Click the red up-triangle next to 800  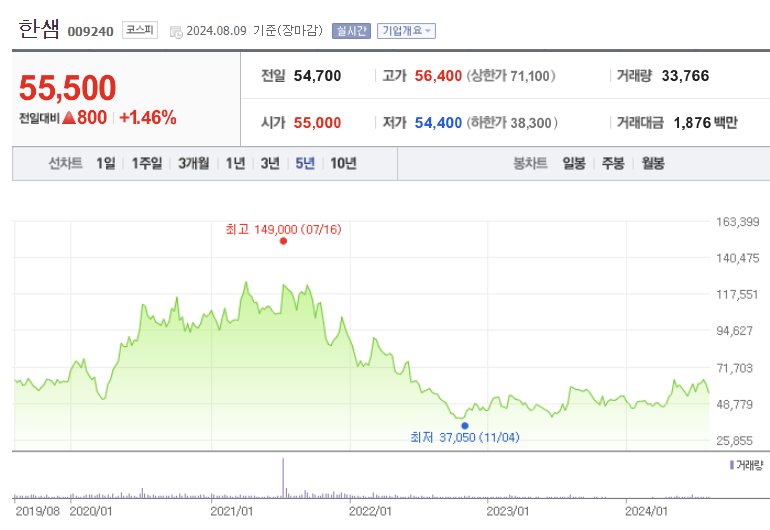click(69, 118)
